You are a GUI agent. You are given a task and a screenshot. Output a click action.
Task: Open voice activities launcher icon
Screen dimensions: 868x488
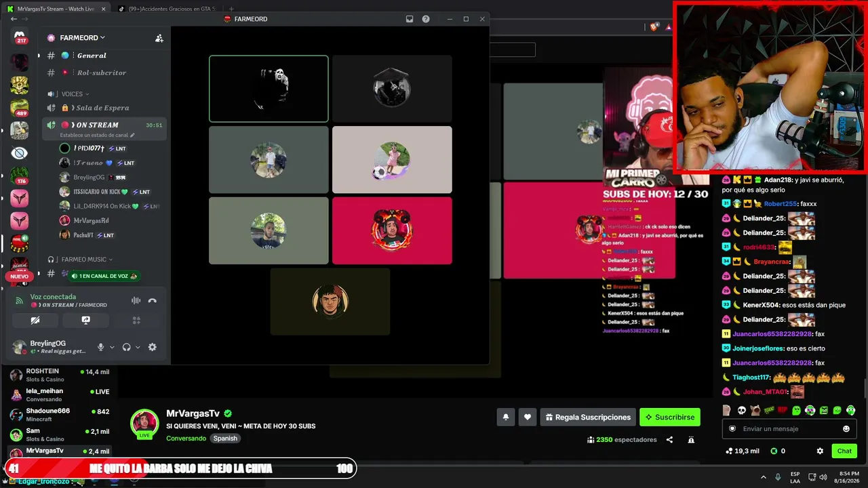click(136, 321)
